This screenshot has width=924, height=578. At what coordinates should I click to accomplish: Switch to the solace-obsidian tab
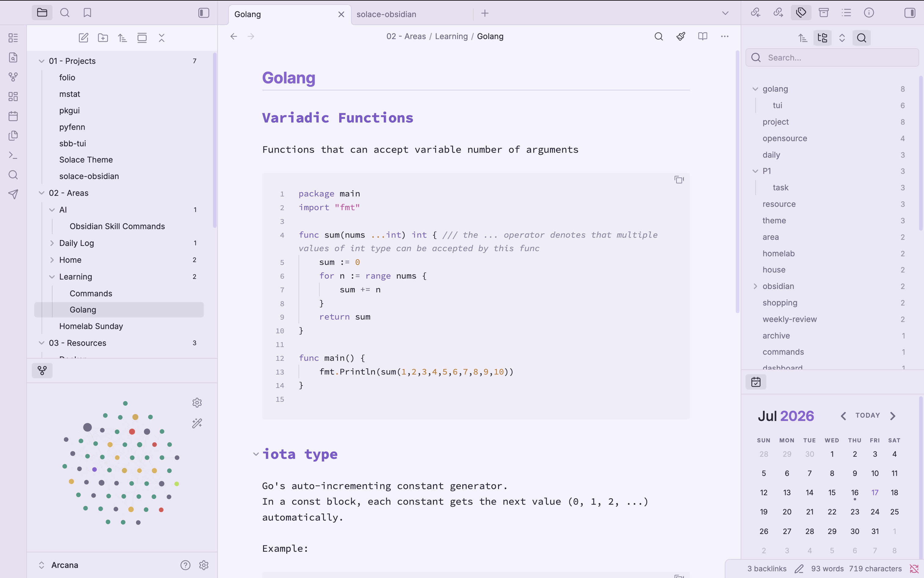pyautogui.click(x=386, y=14)
